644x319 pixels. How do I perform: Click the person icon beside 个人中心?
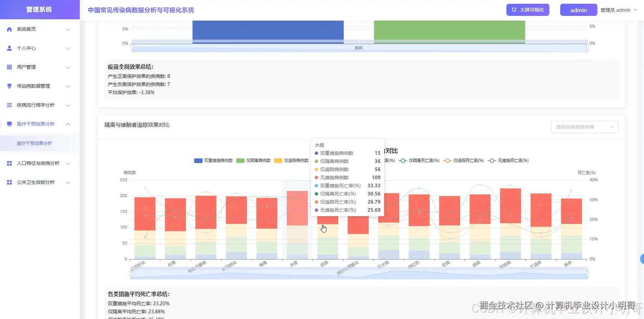(x=9, y=48)
